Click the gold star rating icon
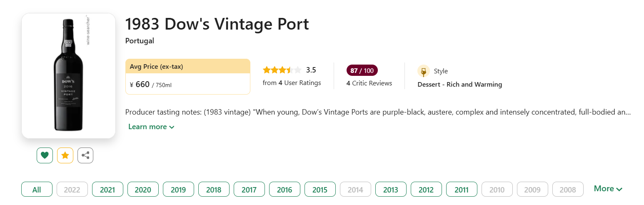The image size is (644, 205). pos(65,155)
